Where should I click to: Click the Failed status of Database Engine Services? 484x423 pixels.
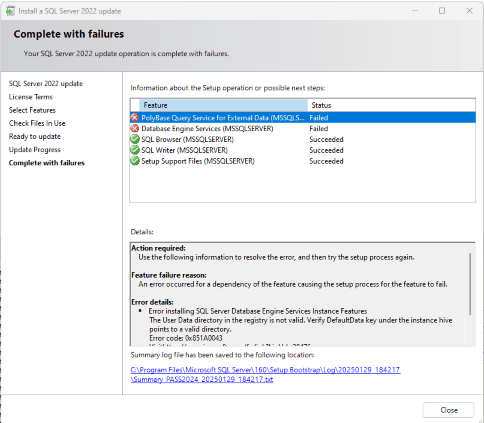319,129
